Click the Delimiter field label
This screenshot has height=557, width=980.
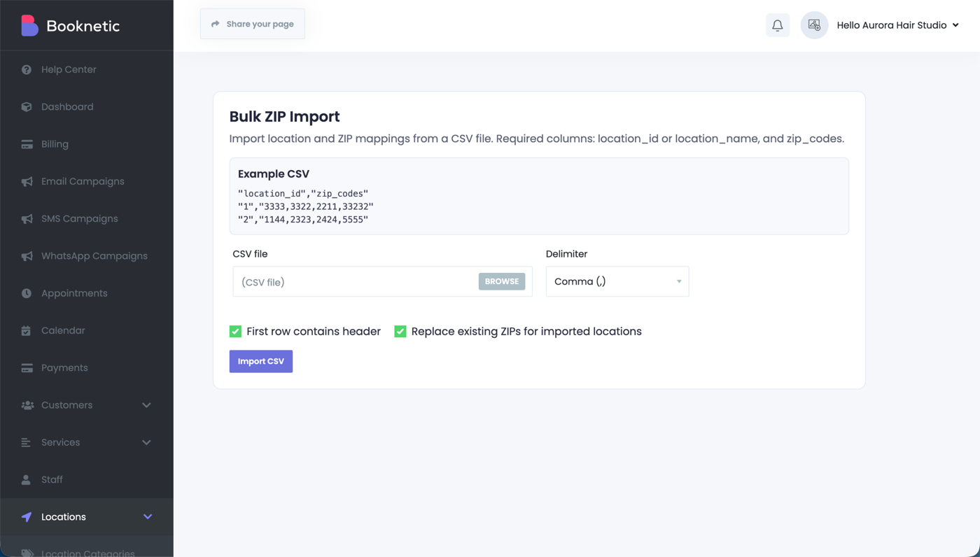pos(567,254)
